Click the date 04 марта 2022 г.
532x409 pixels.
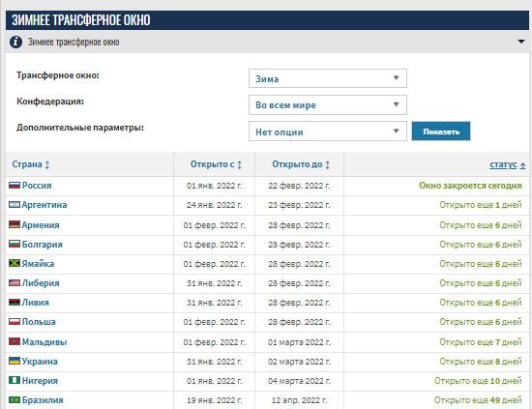[299, 381]
